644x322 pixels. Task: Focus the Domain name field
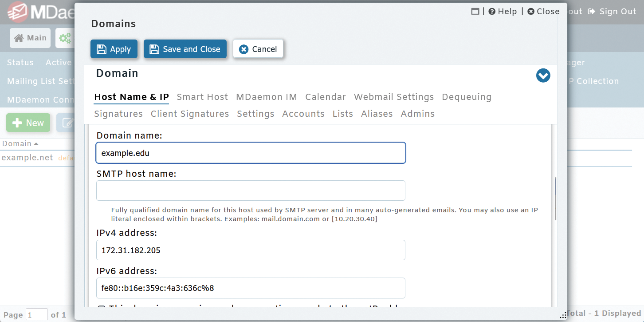point(251,153)
